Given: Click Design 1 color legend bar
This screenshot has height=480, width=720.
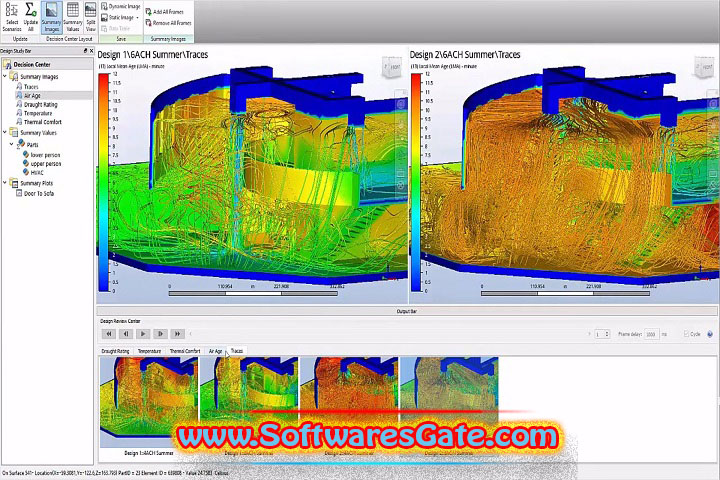Looking at the screenshot, I should click(103, 182).
